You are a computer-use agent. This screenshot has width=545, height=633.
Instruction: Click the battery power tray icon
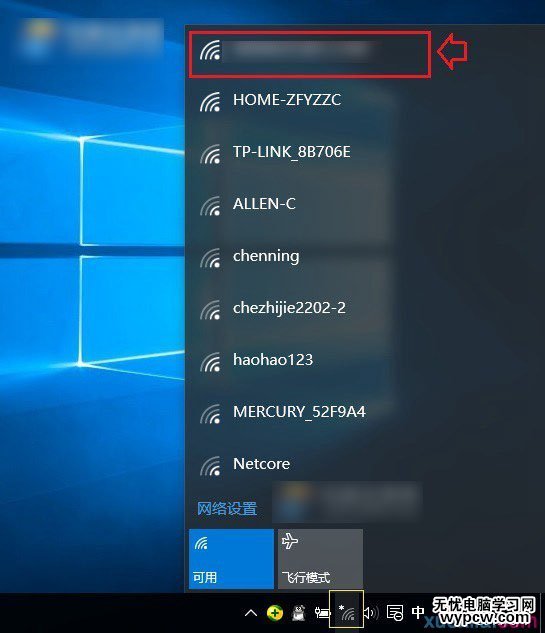tap(322, 613)
